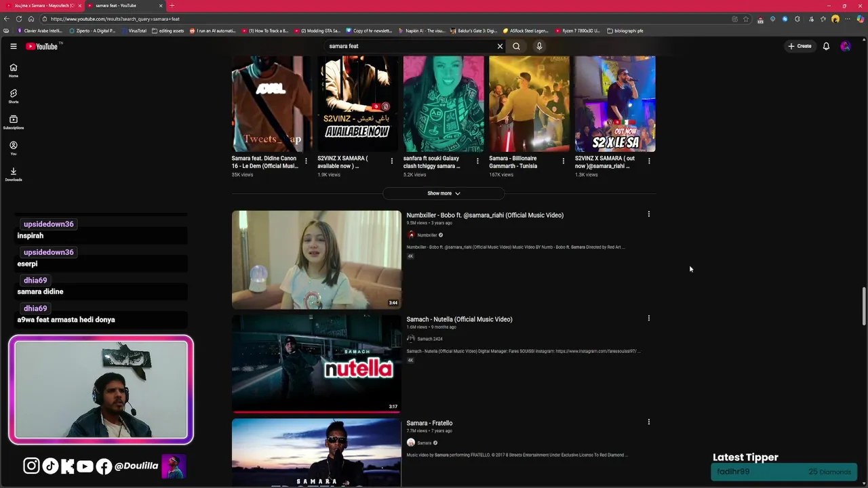Image resolution: width=868 pixels, height=488 pixels.
Task: Click the 'inspirah' chat message
Action: coord(30,236)
